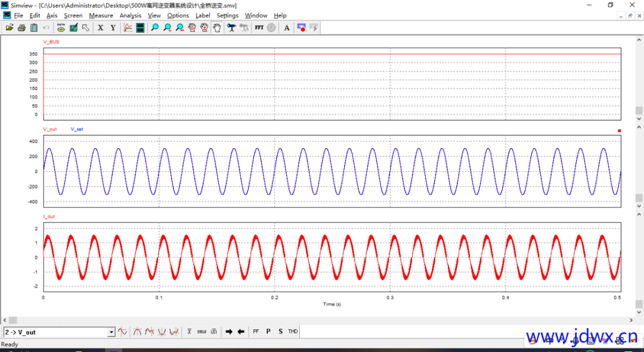644x352 pixels.
Task: Find global minimum on the curve
Action: click(162, 332)
